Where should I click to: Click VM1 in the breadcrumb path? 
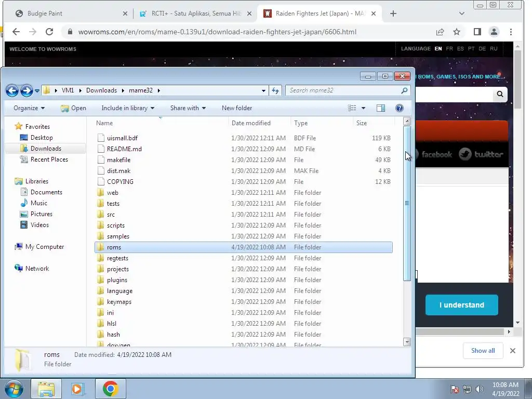[68, 90]
